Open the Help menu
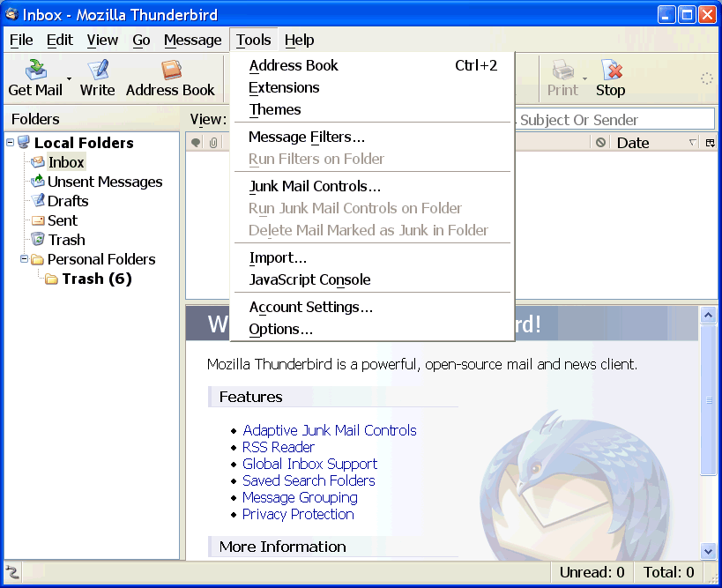 (x=300, y=40)
